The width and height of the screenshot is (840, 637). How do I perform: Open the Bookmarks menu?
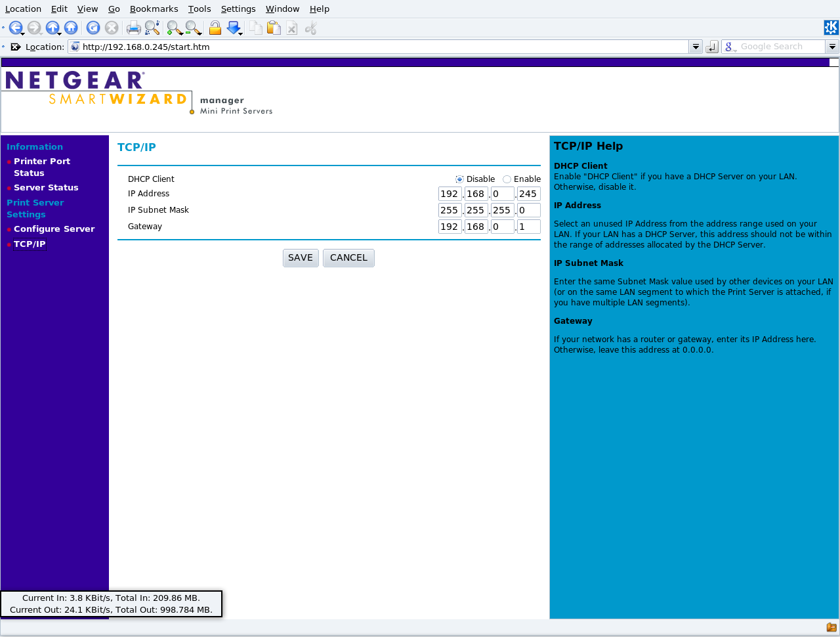click(x=154, y=9)
